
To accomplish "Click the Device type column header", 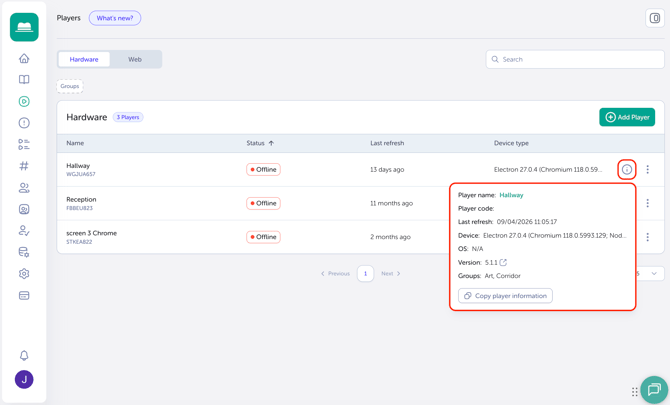I will pos(511,143).
